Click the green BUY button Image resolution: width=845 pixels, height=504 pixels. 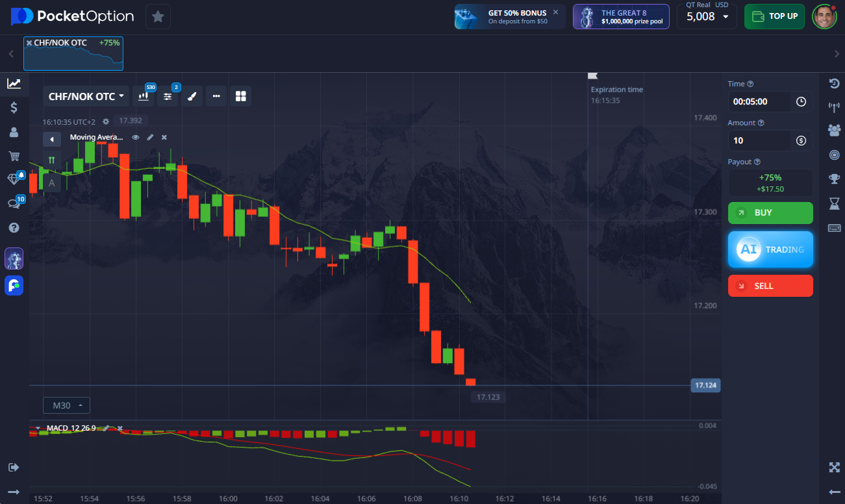coord(770,213)
